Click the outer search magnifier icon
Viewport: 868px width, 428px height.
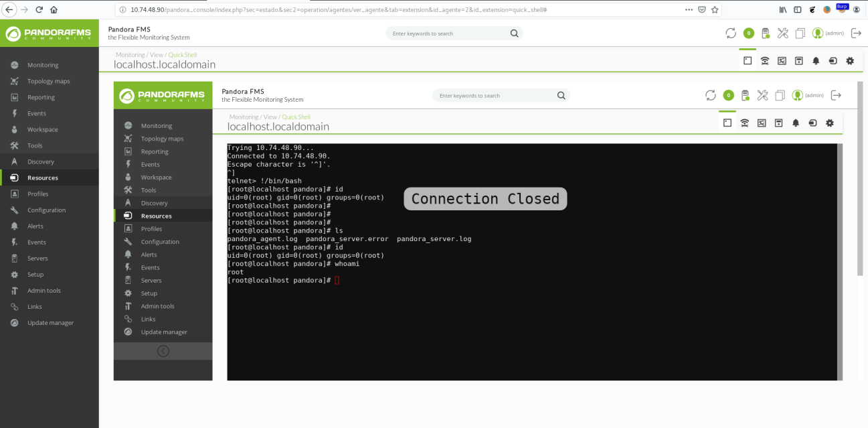(514, 33)
